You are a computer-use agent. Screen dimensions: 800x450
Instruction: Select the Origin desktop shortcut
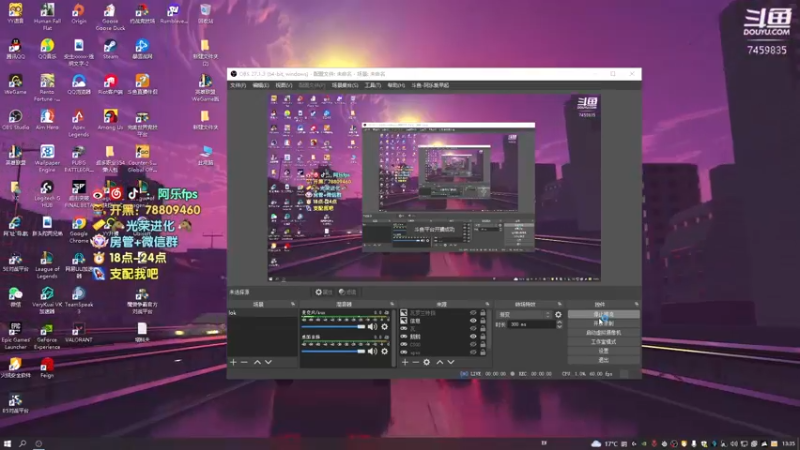tap(79, 13)
